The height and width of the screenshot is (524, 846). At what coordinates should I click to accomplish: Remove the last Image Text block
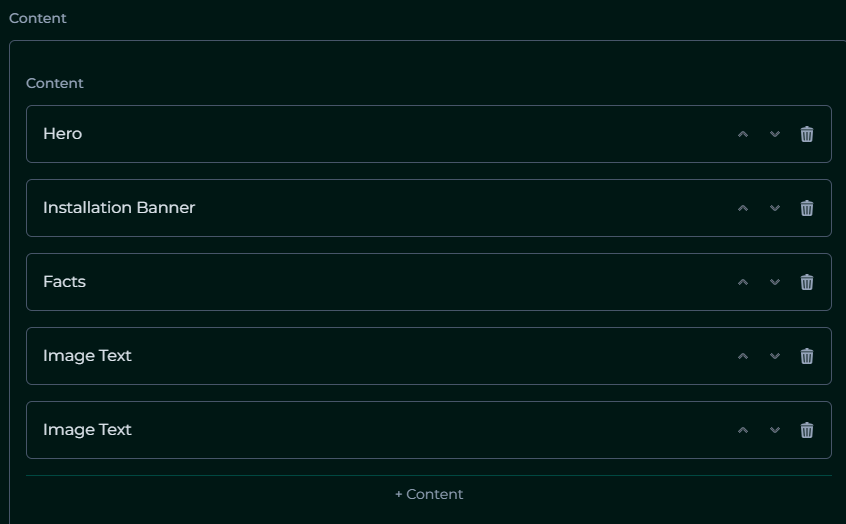pos(807,430)
